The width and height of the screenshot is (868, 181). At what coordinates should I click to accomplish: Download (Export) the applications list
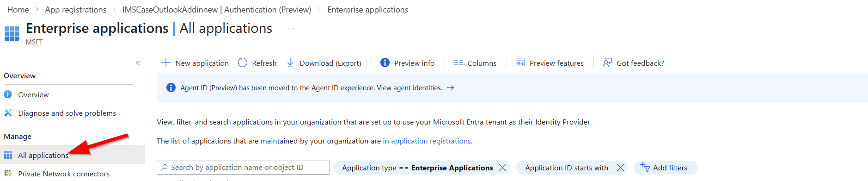(x=324, y=63)
